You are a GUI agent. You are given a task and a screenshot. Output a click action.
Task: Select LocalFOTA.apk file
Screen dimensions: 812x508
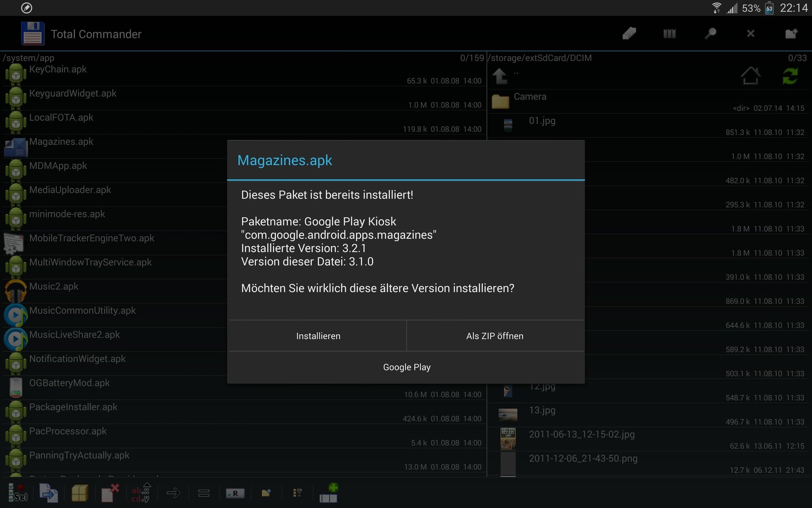pyautogui.click(x=243, y=122)
